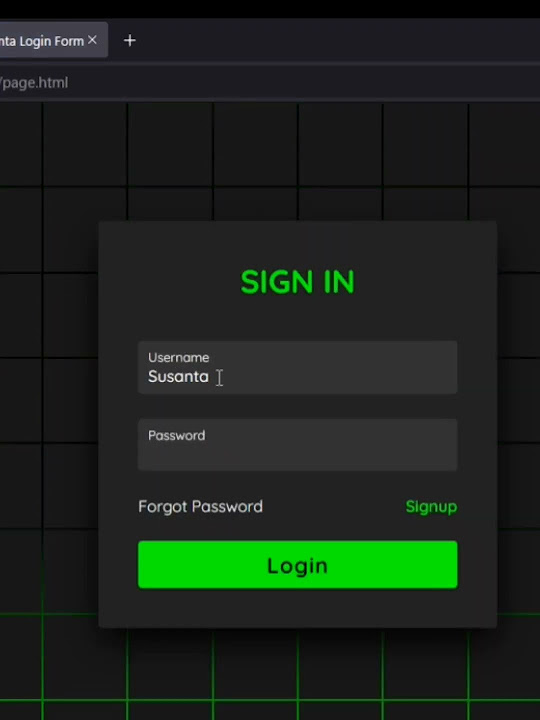Follow the green Signup link
Viewport: 540px width, 720px height.
click(x=431, y=507)
